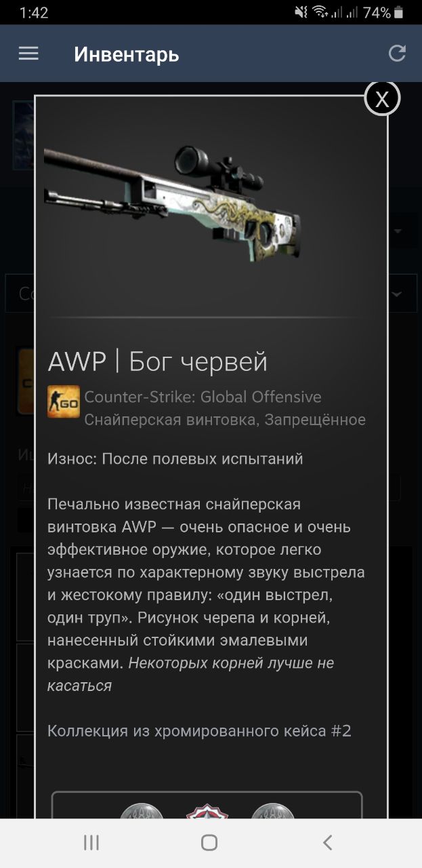The image size is (422, 868).
Task: Tap the 'Инвентарь' header title
Action: (x=127, y=54)
